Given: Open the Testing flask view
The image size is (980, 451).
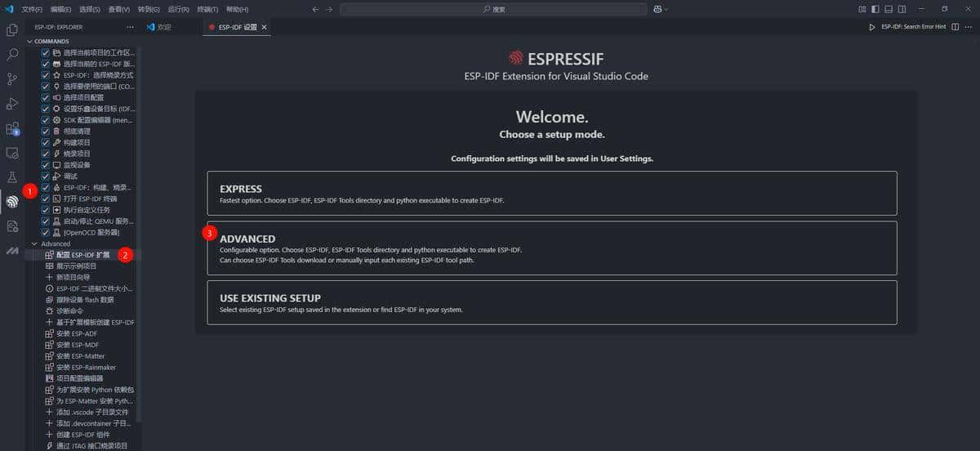Looking at the screenshot, I should click(x=12, y=177).
